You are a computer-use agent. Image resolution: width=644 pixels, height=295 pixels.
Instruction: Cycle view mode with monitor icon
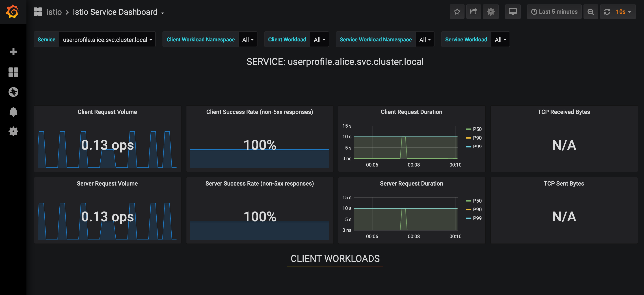point(513,12)
